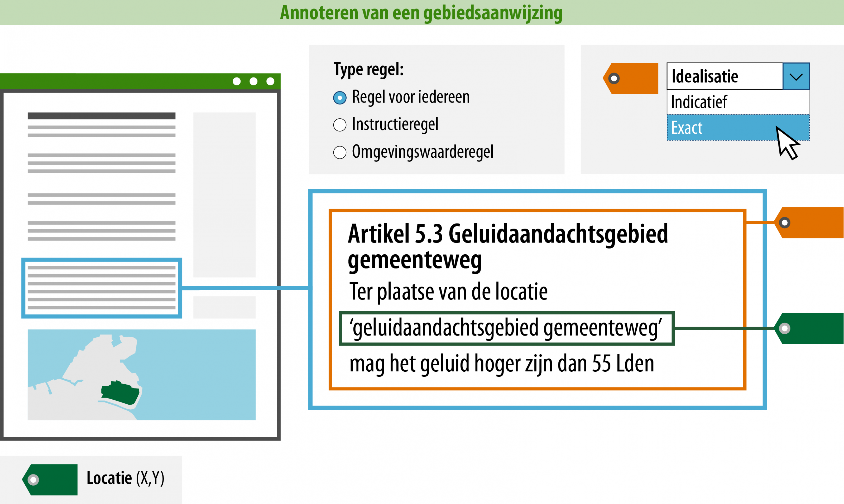Click the middle white dot in green window bar
Screen dimensions: 844x504
(x=253, y=81)
